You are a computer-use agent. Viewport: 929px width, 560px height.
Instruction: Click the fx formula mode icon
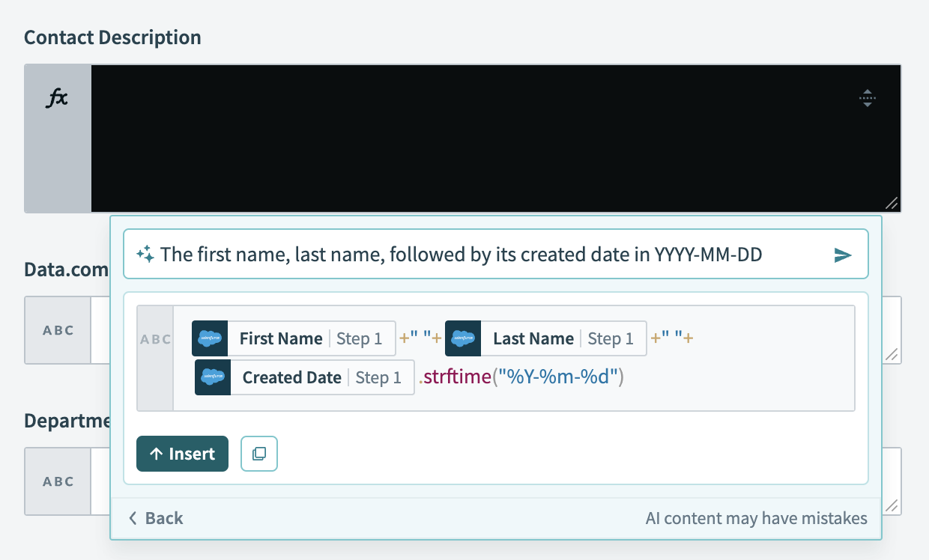[x=58, y=99]
